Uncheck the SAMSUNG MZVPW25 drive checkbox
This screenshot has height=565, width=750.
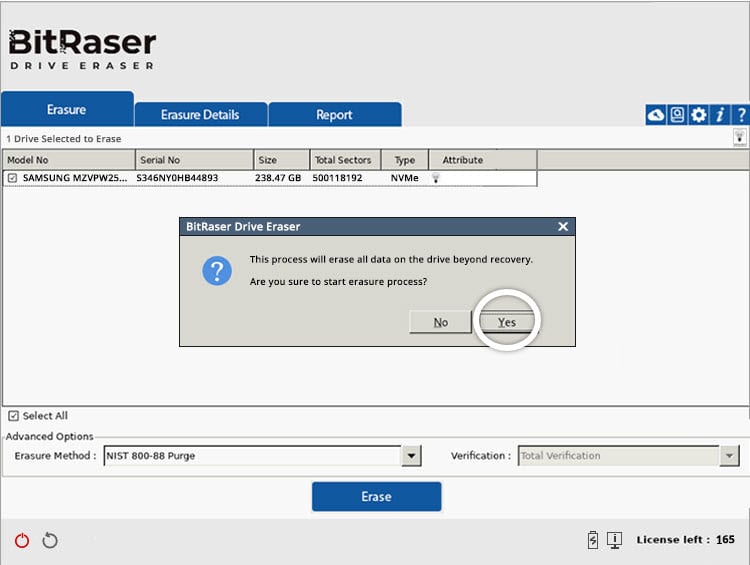pyautogui.click(x=12, y=178)
